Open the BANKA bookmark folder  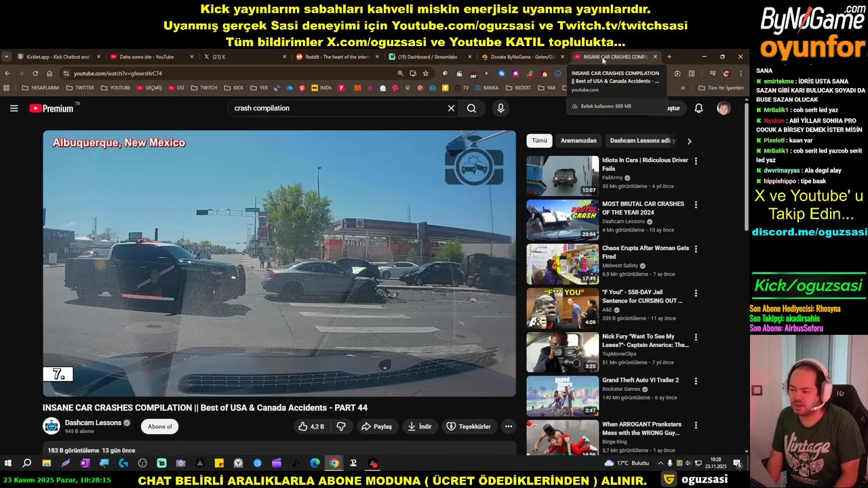point(486,87)
